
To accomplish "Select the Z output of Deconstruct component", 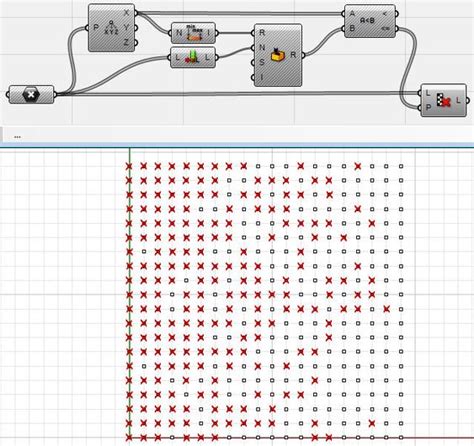I will point(126,42).
